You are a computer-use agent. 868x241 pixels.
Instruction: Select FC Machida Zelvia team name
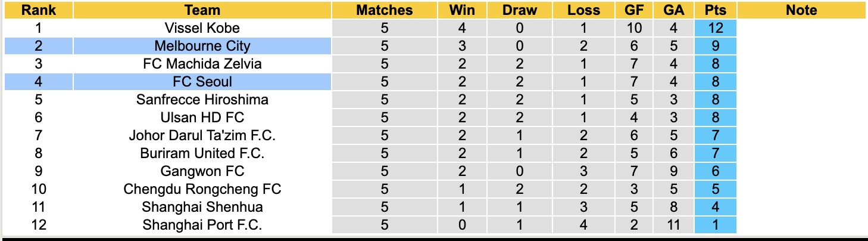[x=202, y=64]
